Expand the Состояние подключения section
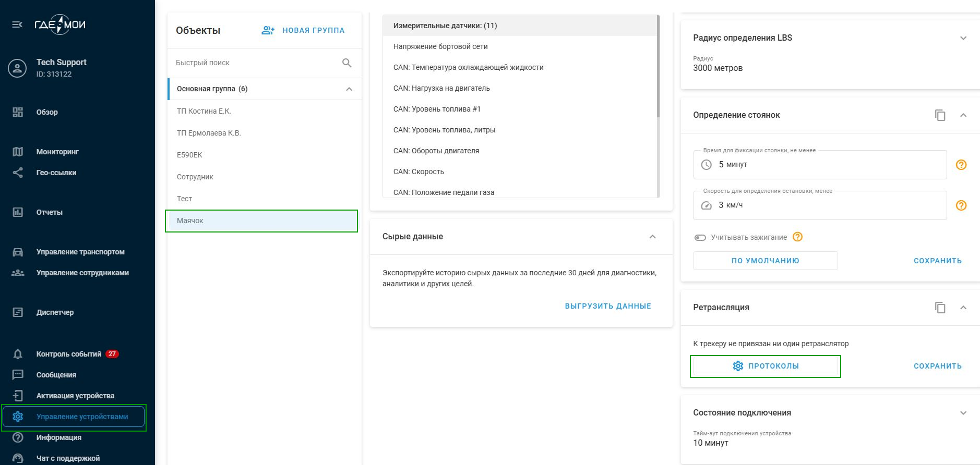 [x=963, y=413]
